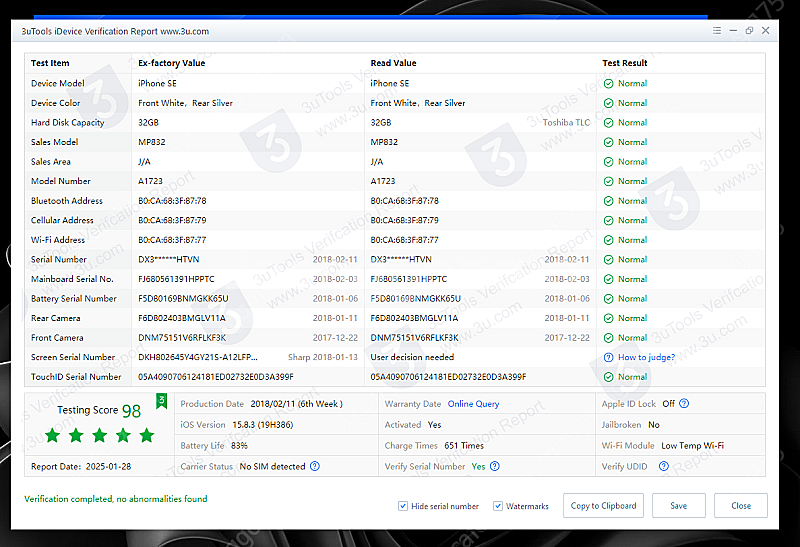Click the TouchID Serial Number Normal check icon
This screenshot has height=547, width=800.
(608, 377)
